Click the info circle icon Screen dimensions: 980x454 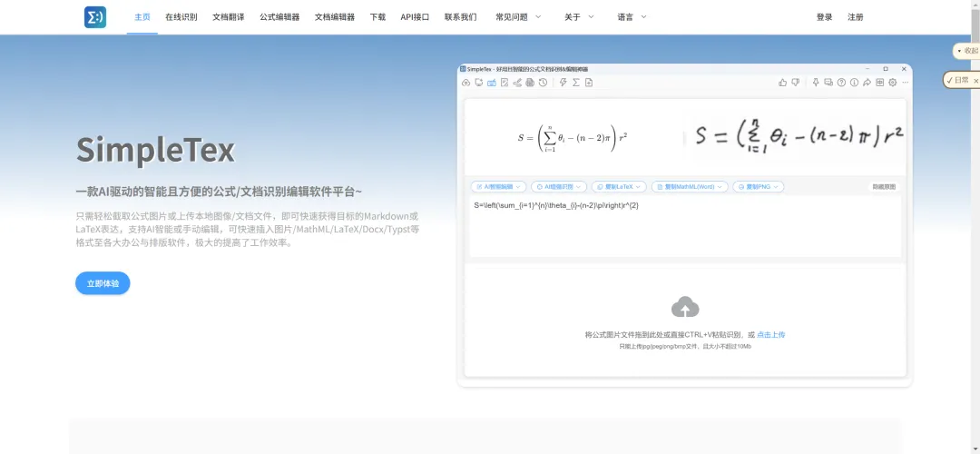click(855, 82)
